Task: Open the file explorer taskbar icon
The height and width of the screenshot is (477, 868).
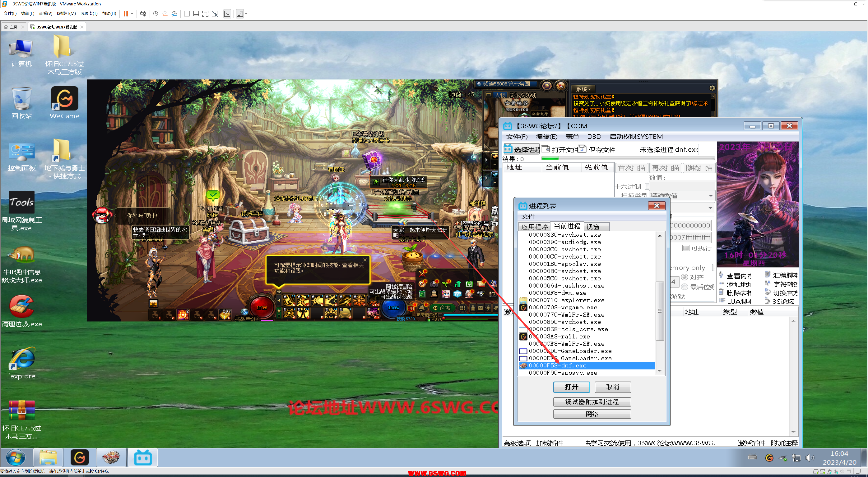Action: pyautogui.click(x=48, y=458)
